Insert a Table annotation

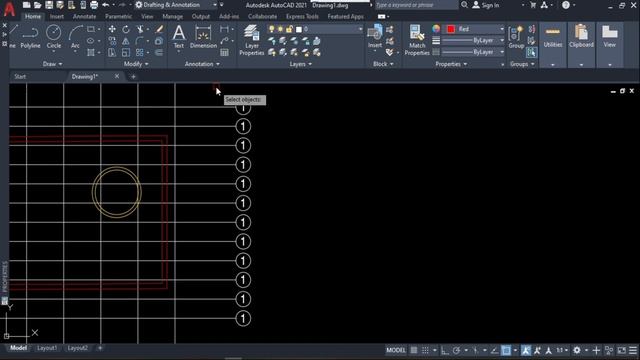tap(224, 52)
